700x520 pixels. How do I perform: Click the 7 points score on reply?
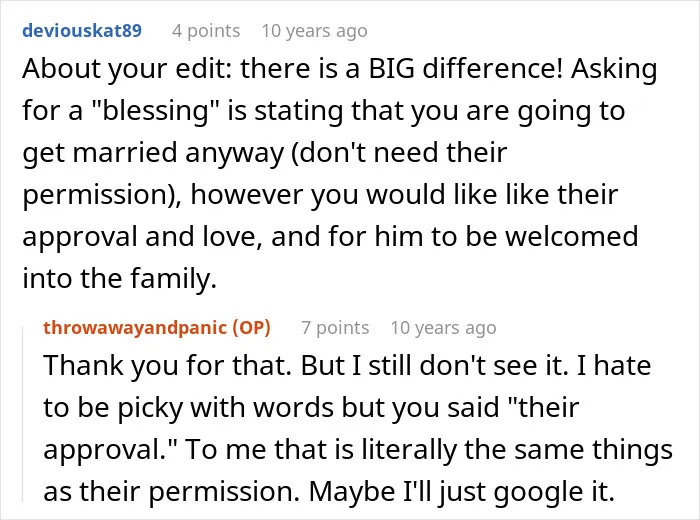tap(335, 328)
